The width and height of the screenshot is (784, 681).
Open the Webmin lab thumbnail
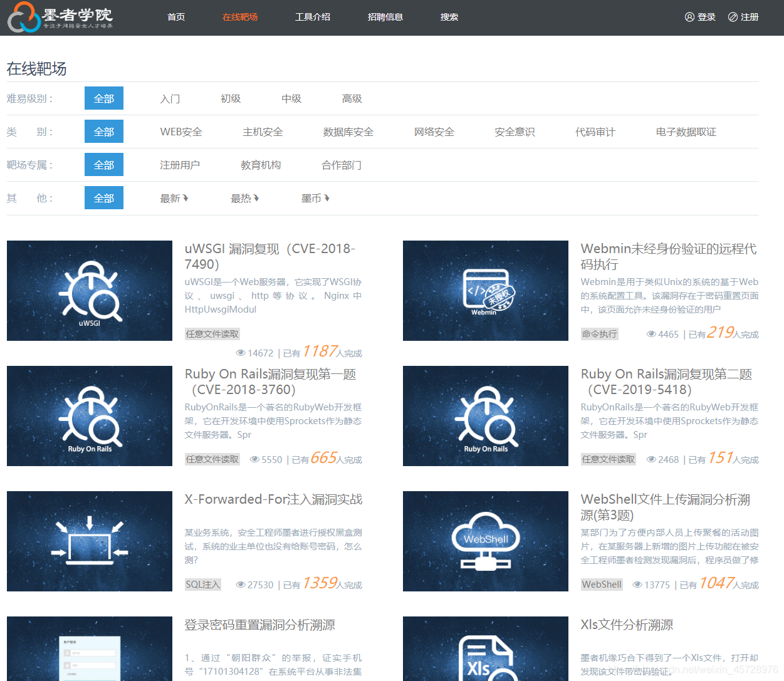click(x=486, y=291)
